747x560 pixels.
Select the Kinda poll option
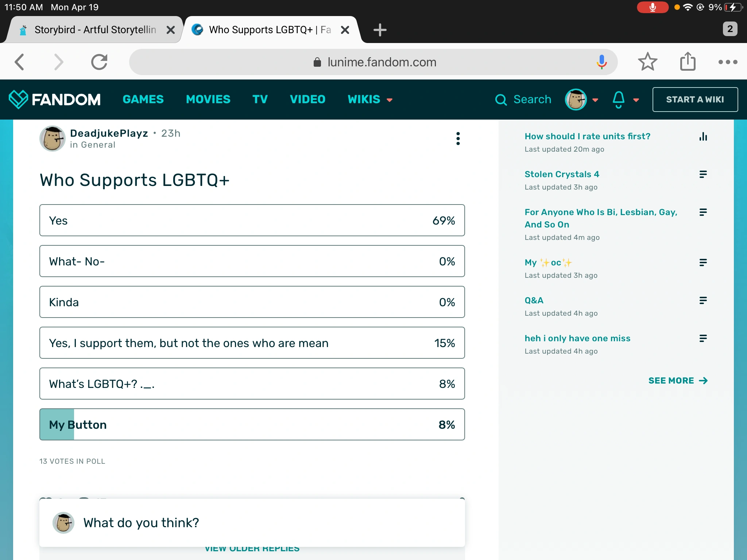click(x=252, y=302)
